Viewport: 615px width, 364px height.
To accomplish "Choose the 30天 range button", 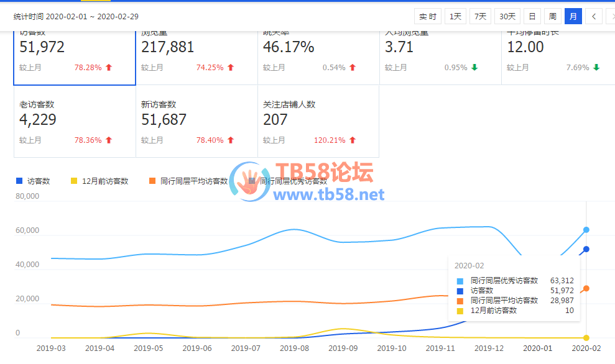I will pos(507,17).
